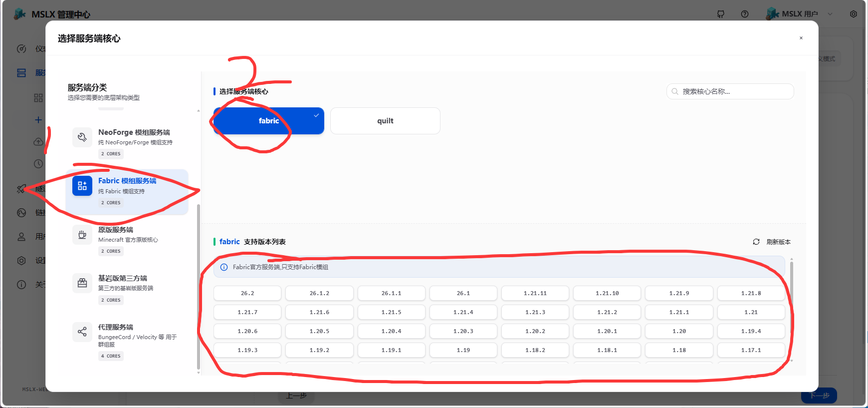Click the MSLX logo icon in header
The height and width of the screenshot is (408, 868).
click(x=20, y=14)
